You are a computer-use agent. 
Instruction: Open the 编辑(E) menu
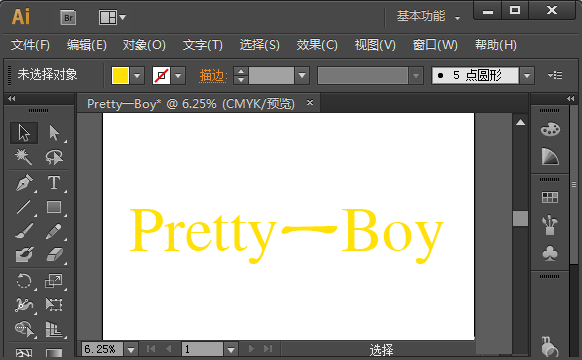click(x=86, y=45)
